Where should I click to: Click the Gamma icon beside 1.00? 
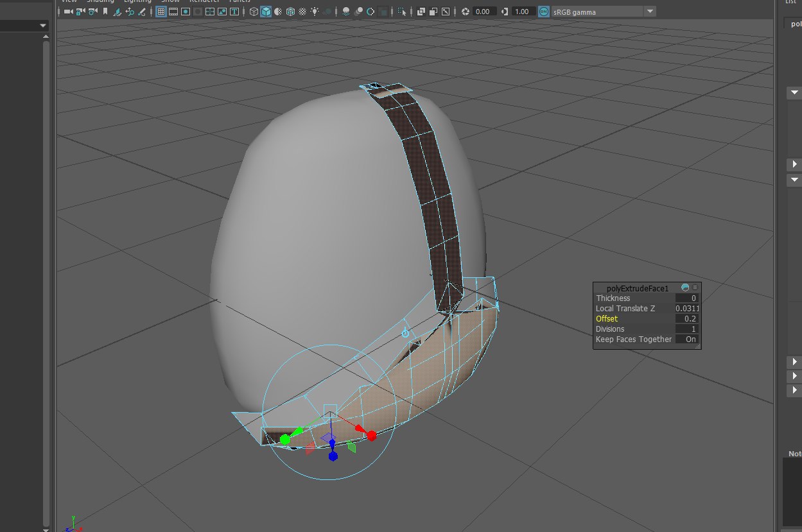coord(505,12)
